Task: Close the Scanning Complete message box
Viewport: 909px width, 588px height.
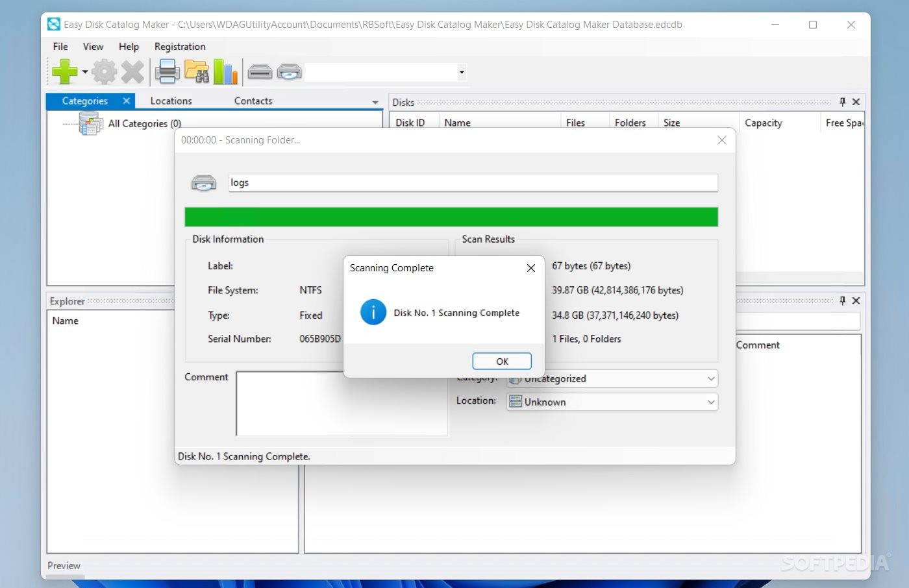Action: (x=530, y=268)
